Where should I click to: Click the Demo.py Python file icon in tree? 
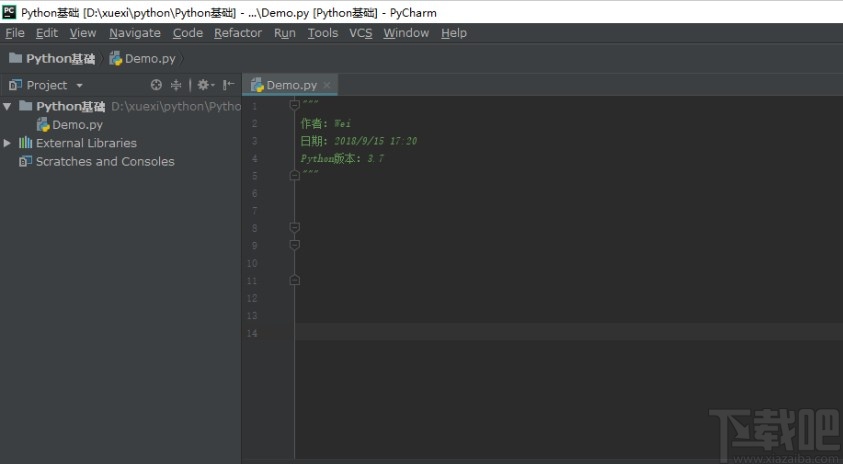(43, 125)
